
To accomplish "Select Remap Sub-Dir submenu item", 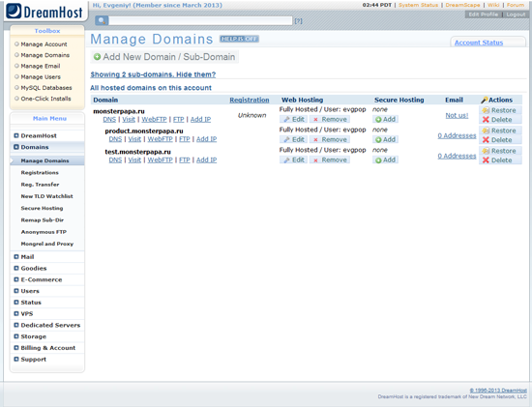I will 43,220.
